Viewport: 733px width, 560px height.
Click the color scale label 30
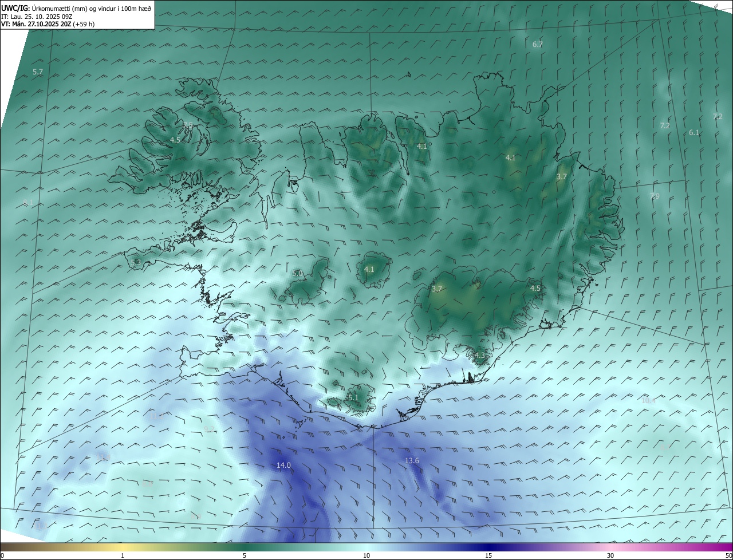[610, 555]
